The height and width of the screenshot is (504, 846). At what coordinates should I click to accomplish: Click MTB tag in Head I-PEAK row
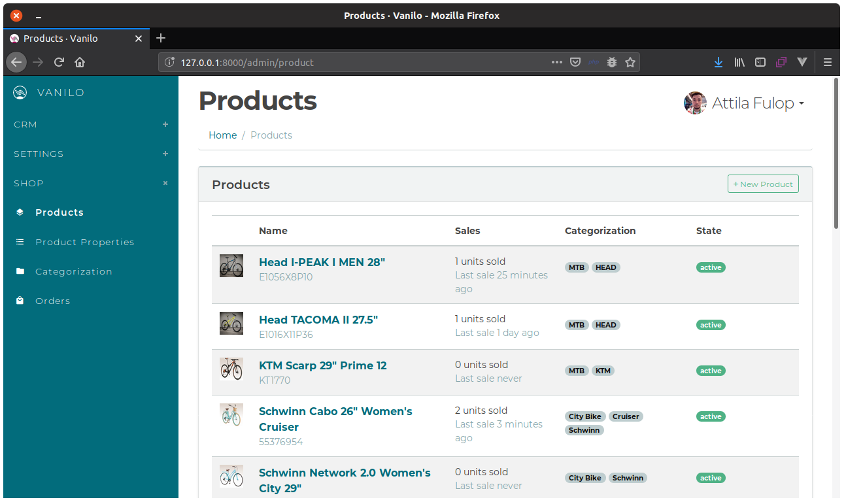577,267
